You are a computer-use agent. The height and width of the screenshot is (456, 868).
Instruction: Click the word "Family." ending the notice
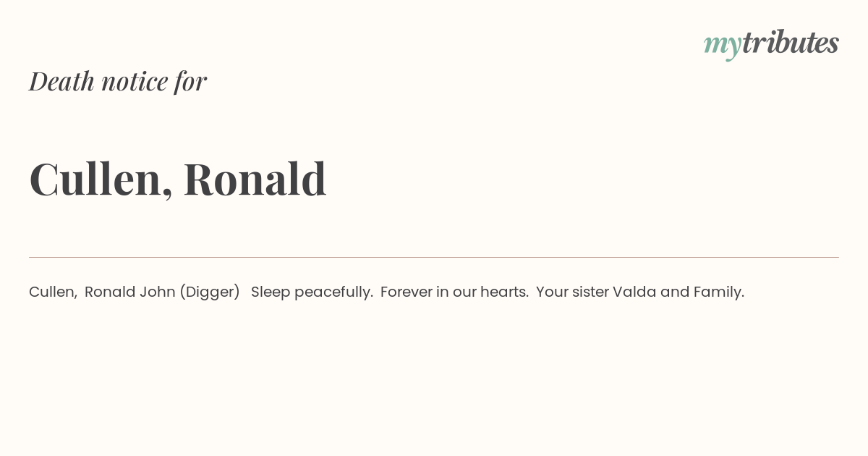(x=719, y=292)
